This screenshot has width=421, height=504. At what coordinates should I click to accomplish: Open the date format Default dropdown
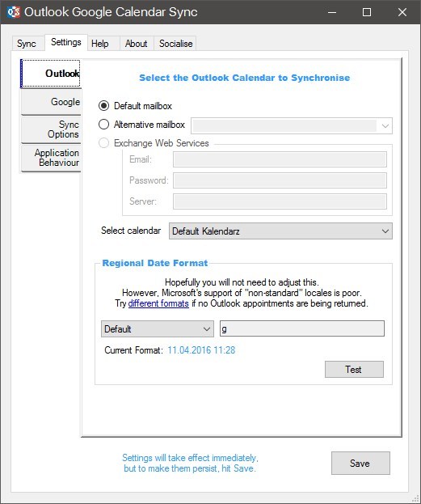pos(158,328)
